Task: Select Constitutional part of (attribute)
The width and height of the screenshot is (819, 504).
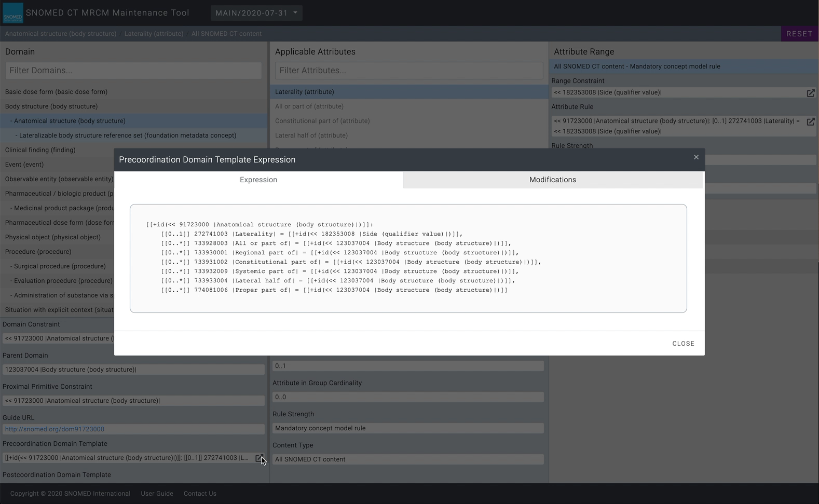Action: pyautogui.click(x=409, y=121)
